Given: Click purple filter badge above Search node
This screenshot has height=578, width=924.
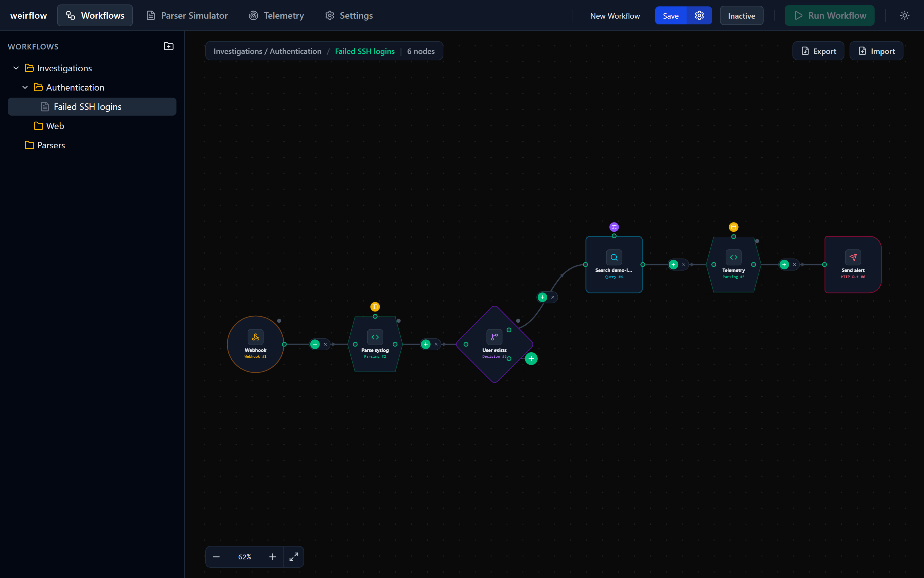Looking at the screenshot, I should pyautogui.click(x=614, y=227).
